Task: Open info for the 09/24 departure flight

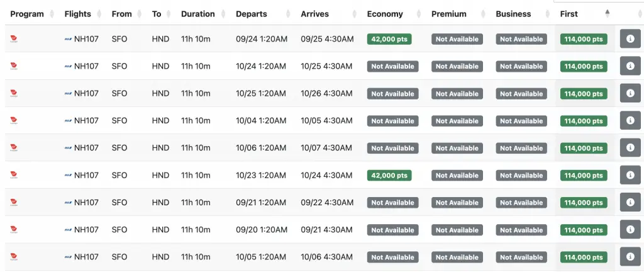Action: [630, 39]
